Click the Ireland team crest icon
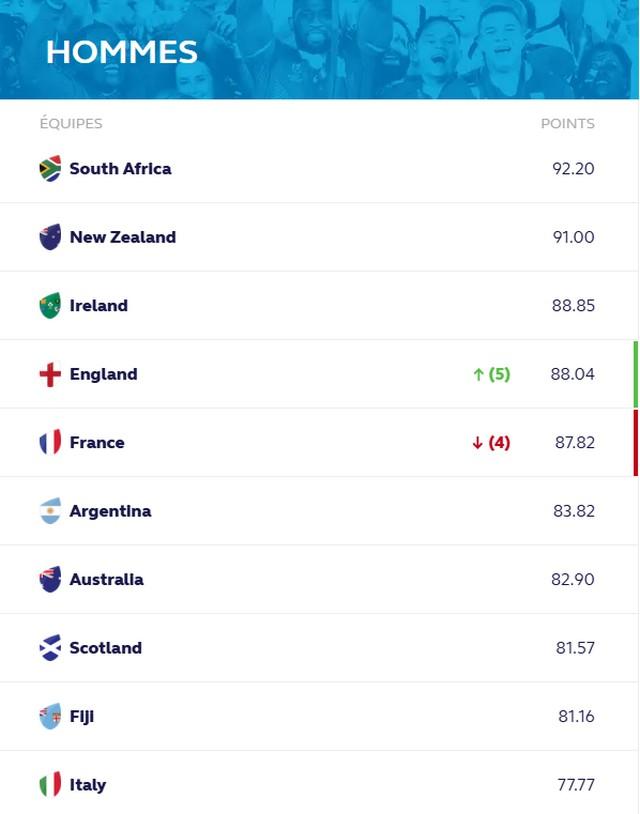 click(50, 306)
